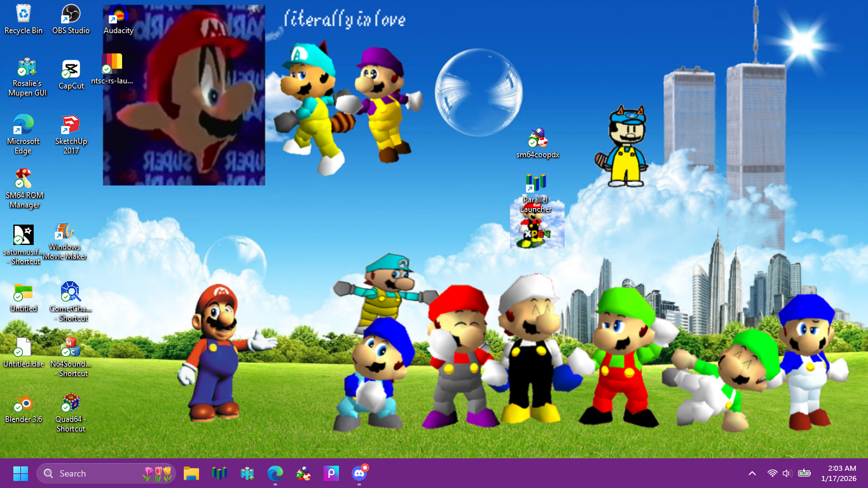Open the volume control in system tray

click(787, 473)
